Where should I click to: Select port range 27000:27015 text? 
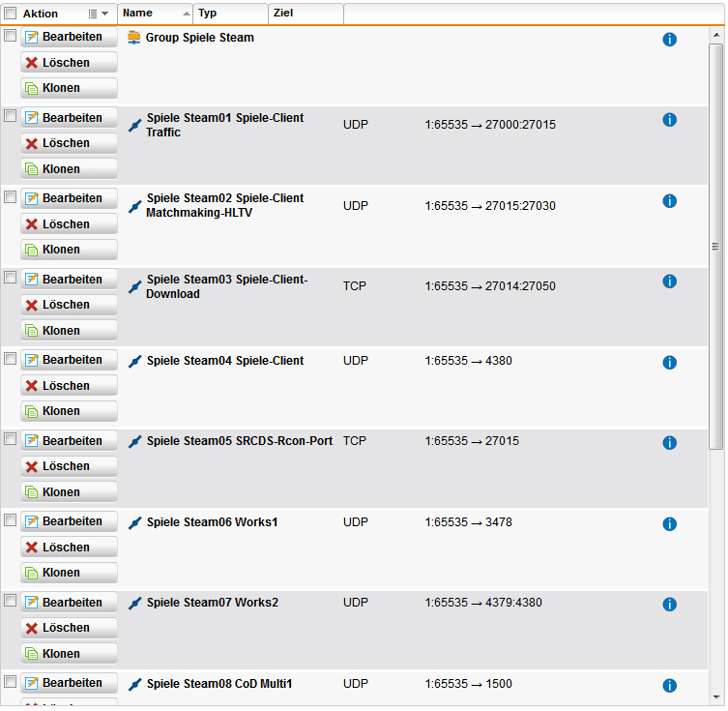point(520,125)
